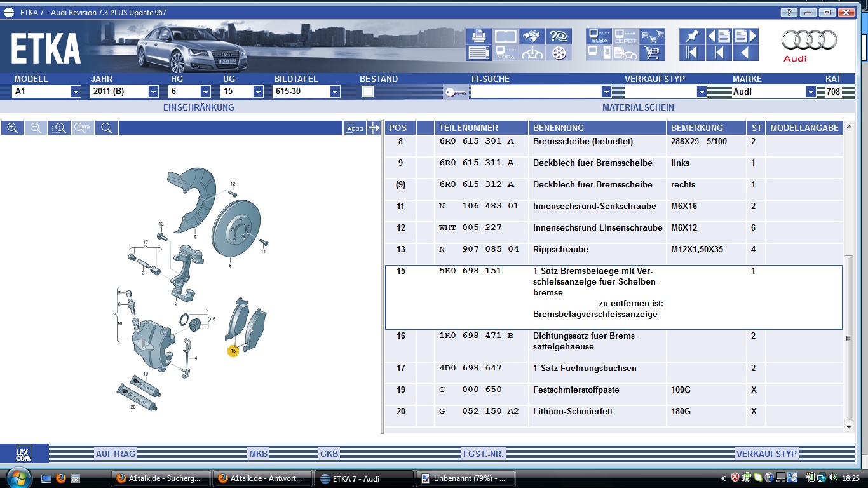The image size is (868, 488).
Task: Click the wheel rim icon
Action: pyautogui.click(x=559, y=53)
